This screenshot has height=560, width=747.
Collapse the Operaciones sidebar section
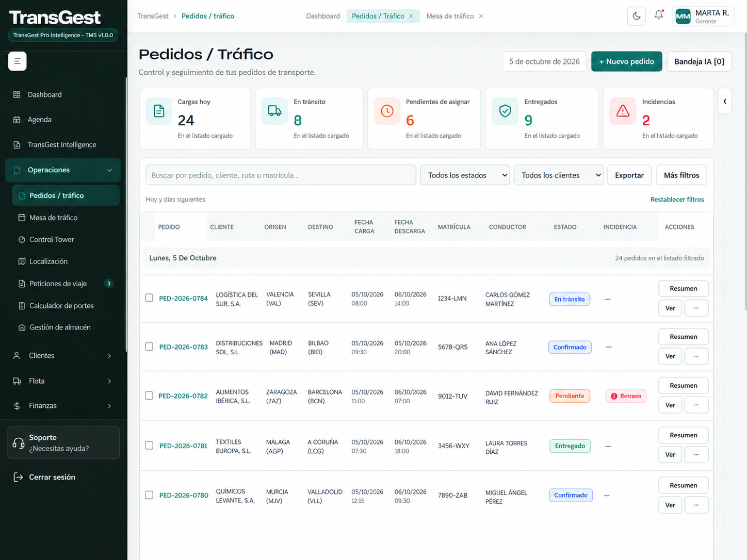pos(63,170)
